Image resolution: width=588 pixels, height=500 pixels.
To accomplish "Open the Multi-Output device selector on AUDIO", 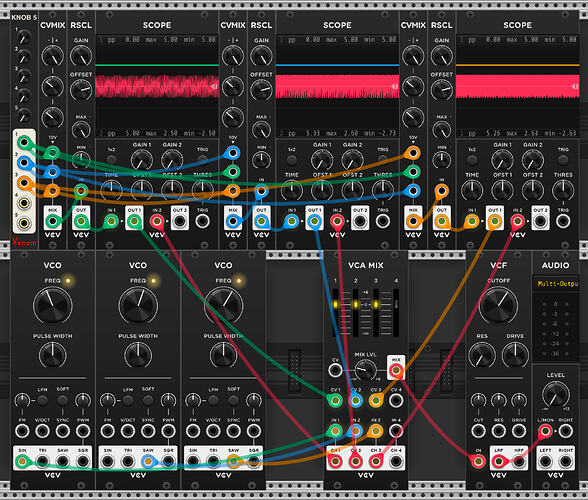I will 556,284.
